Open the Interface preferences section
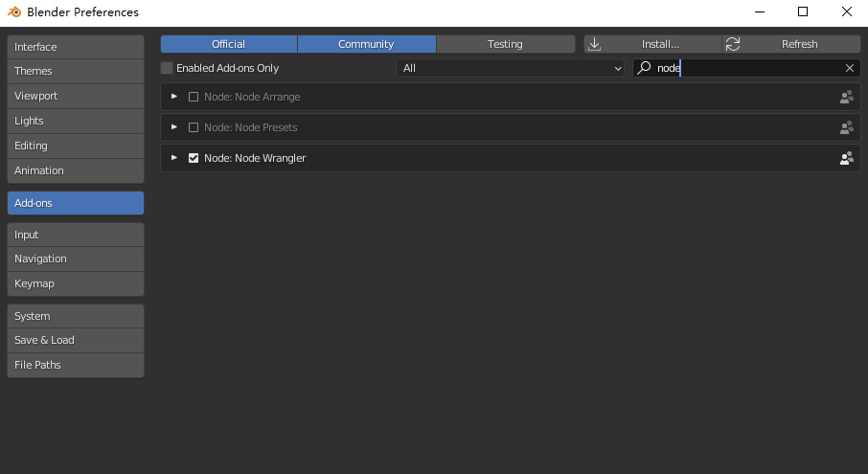Image resolution: width=868 pixels, height=474 pixels. point(76,47)
